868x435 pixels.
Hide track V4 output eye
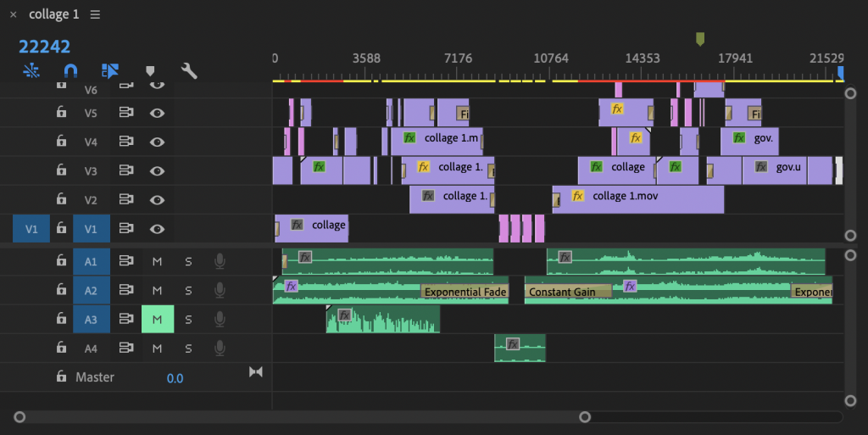pos(157,142)
